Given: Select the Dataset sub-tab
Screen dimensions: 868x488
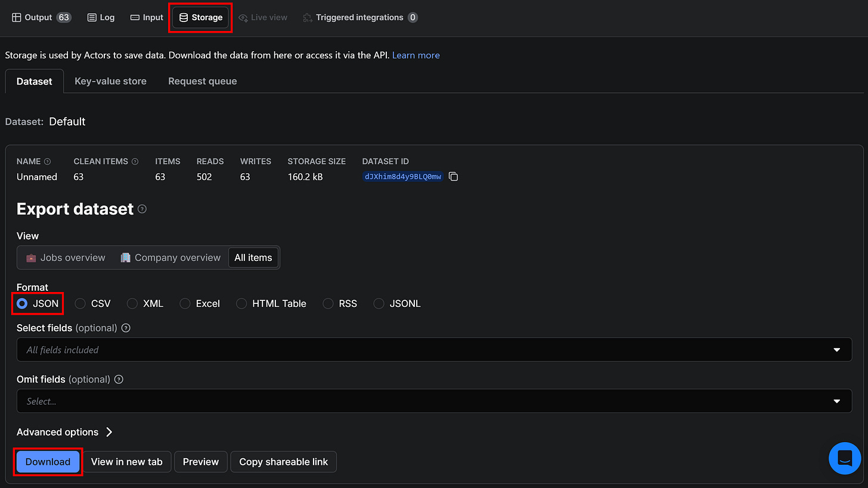Looking at the screenshot, I should (x=35, y=81).
